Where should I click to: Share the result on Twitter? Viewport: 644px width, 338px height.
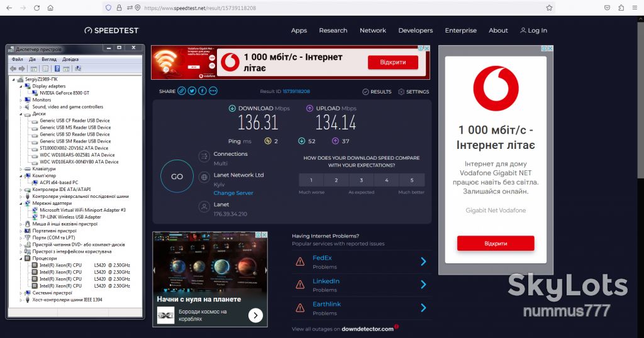(x=192, y=91)
